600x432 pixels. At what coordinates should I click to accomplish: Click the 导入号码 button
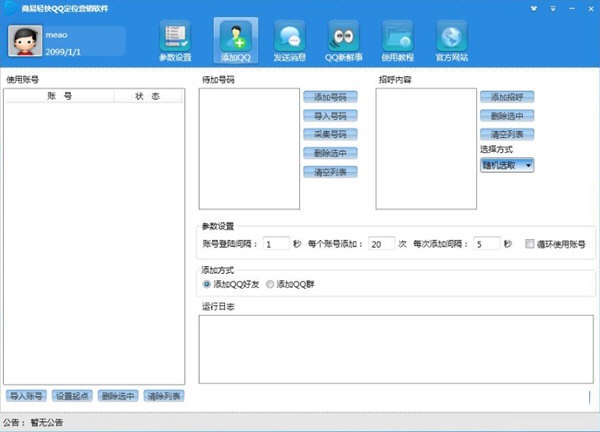(x=330, y=116)
